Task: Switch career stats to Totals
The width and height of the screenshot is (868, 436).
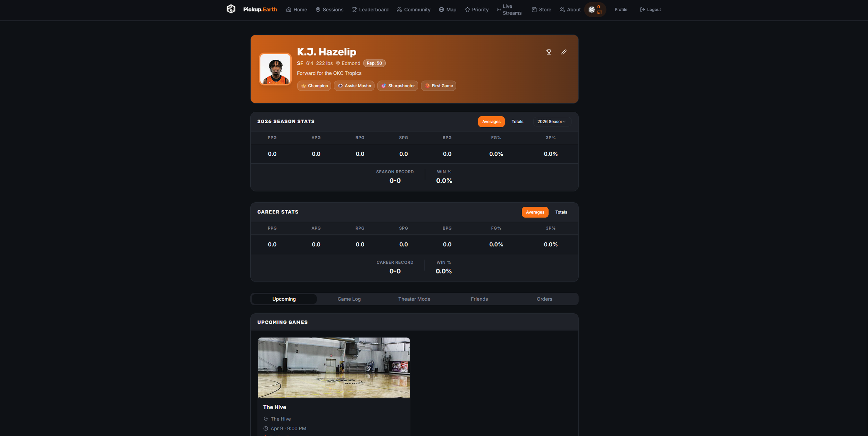Action: (561, 212)
